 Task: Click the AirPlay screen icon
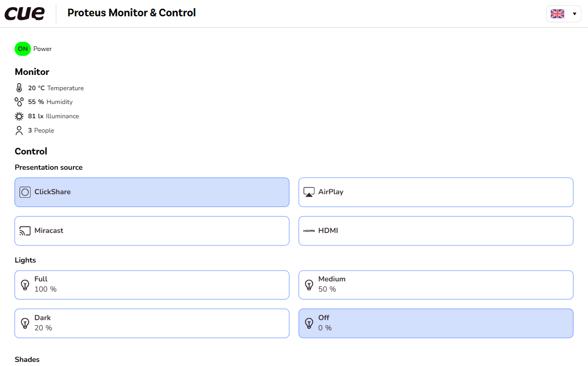(309, 192)
